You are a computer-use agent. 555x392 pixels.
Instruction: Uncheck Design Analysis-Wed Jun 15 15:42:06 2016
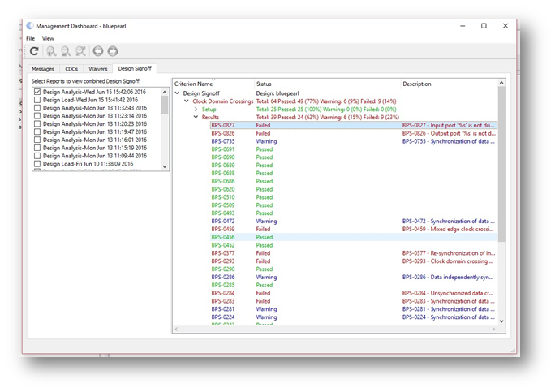coord(37,92)
